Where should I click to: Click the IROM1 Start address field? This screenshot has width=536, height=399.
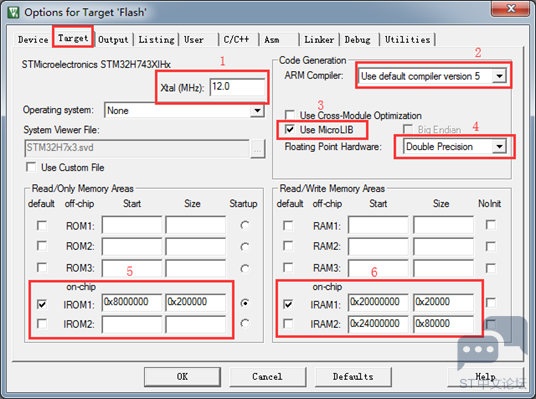pos(132,302)
